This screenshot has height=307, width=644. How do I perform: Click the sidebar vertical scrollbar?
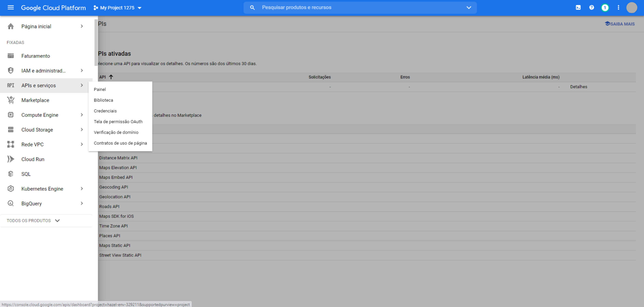pos(96,43)
